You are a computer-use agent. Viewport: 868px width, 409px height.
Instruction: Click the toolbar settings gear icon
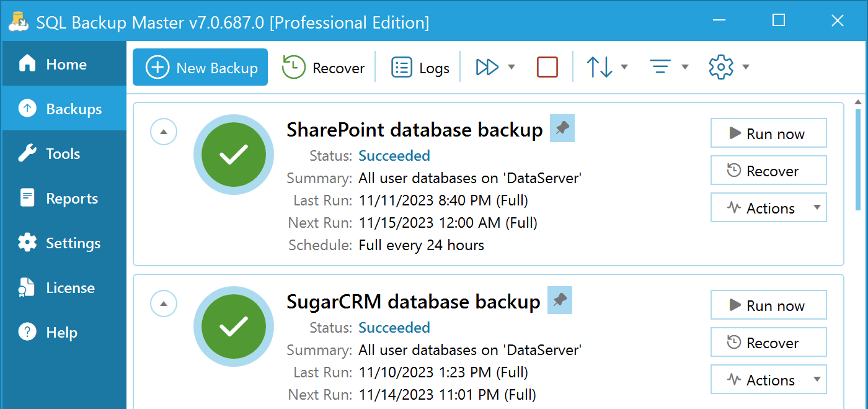[721, 67]
